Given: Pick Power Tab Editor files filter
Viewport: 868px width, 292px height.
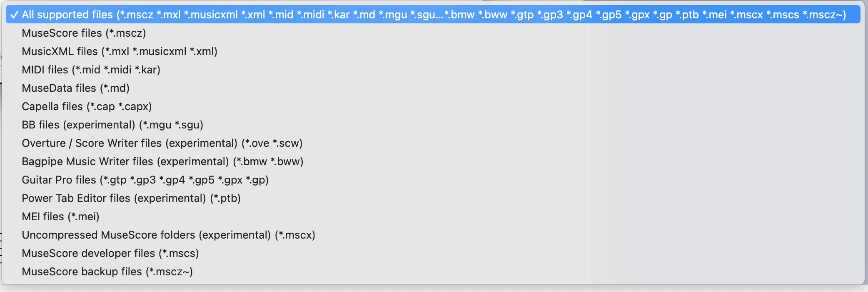Looking at the screenshot, I should click(x=131, y=198).
